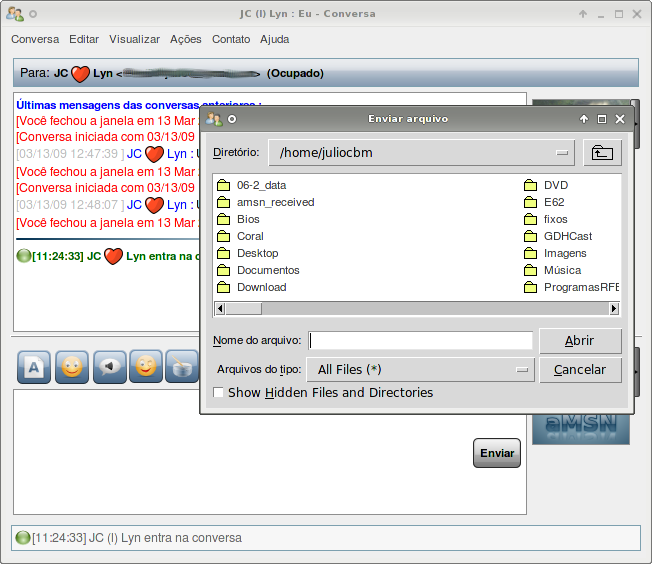Select the fixos folder
Screen dimensions: 652x564
click(546, 219)
